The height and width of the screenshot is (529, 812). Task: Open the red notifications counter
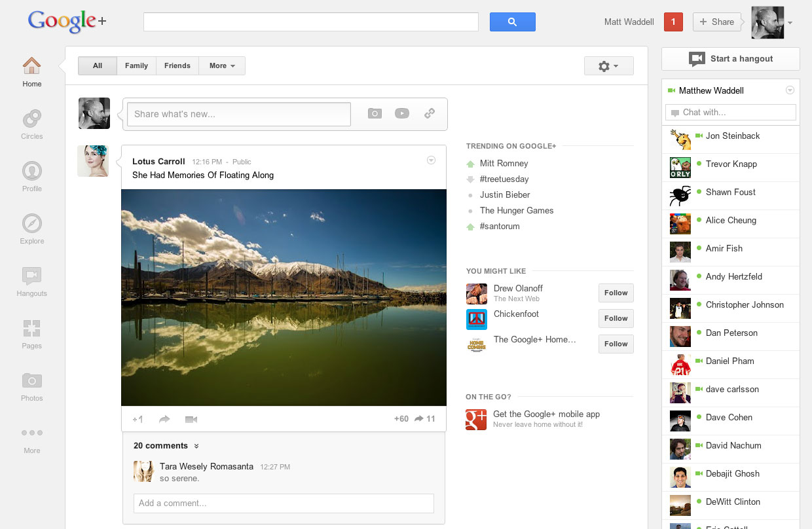coord(673,22)
